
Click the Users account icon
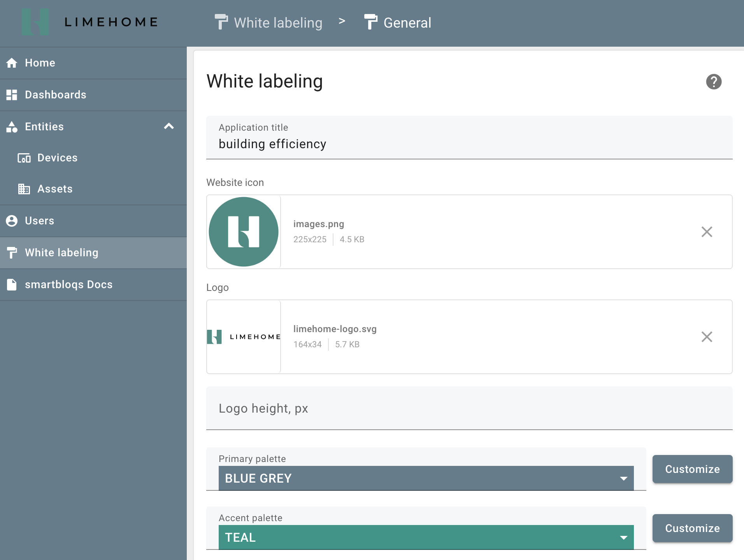(x=12, y=221)
